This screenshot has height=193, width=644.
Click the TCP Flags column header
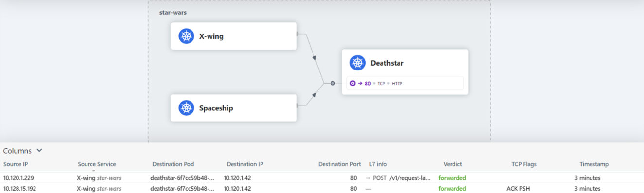point(524,164)
